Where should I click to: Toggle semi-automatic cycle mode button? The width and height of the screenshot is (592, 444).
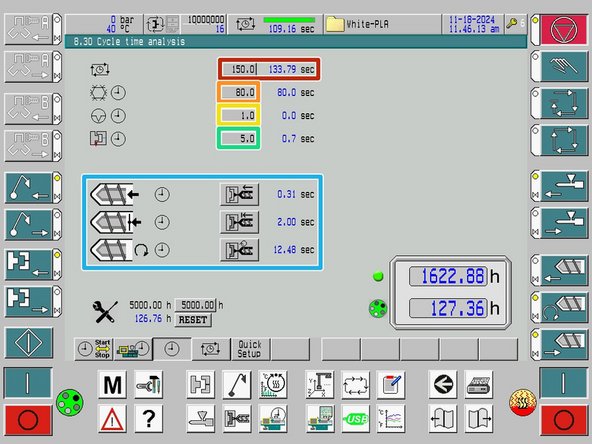tap(564, 103)
